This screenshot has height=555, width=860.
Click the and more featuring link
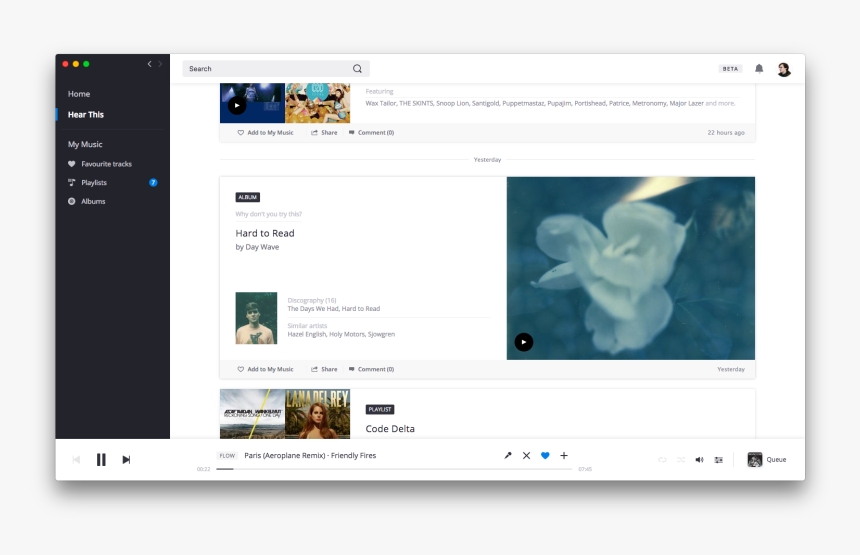tap(720, 103)
